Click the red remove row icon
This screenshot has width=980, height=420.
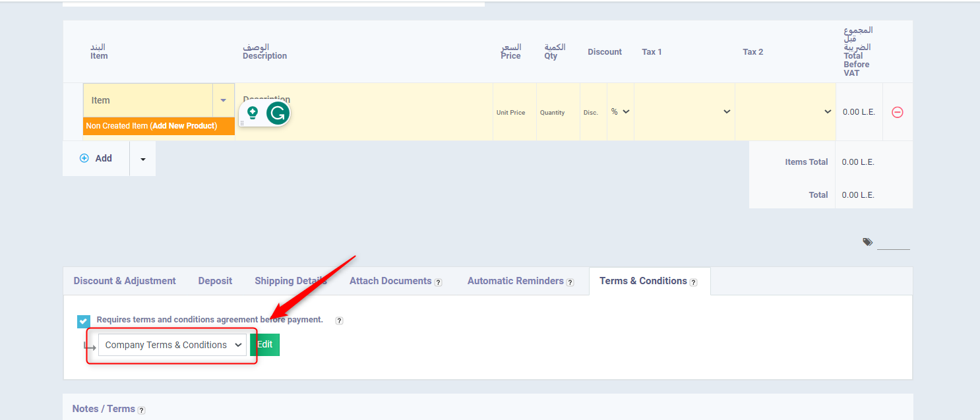pos(897,112)
